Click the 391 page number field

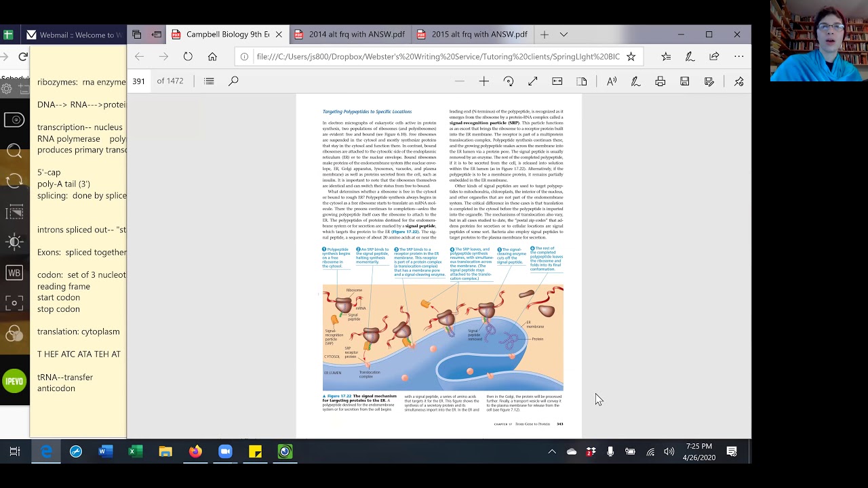[x=138, y=81]
